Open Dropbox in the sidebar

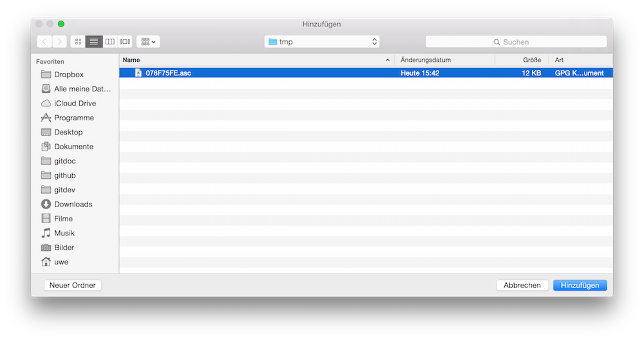click(x=75, y=74)
